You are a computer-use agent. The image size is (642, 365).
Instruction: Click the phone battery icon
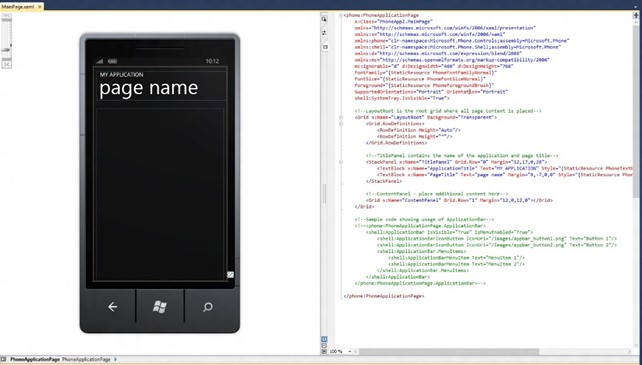tap(113, 61)
